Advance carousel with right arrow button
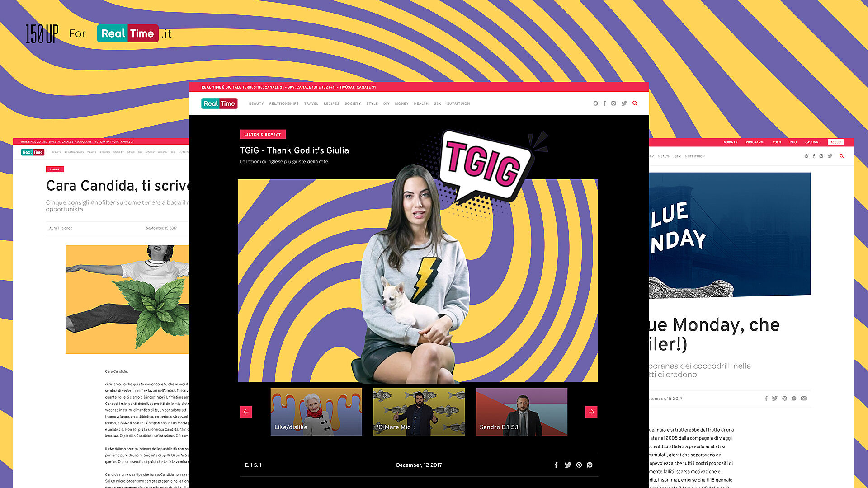The image size is (868, 488). tap(591, 412)
